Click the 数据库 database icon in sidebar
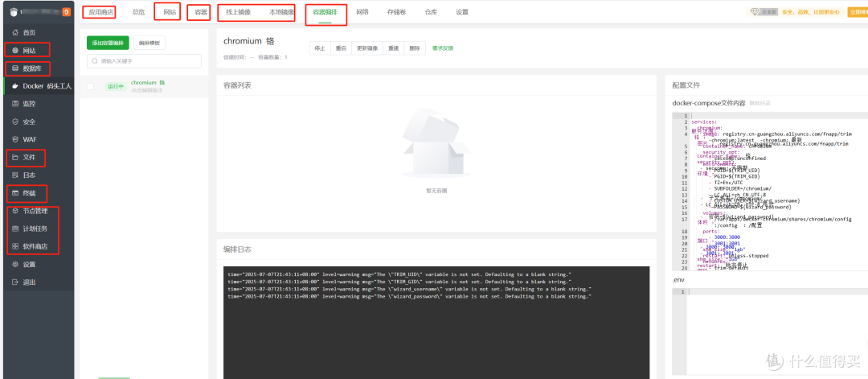 15,68
